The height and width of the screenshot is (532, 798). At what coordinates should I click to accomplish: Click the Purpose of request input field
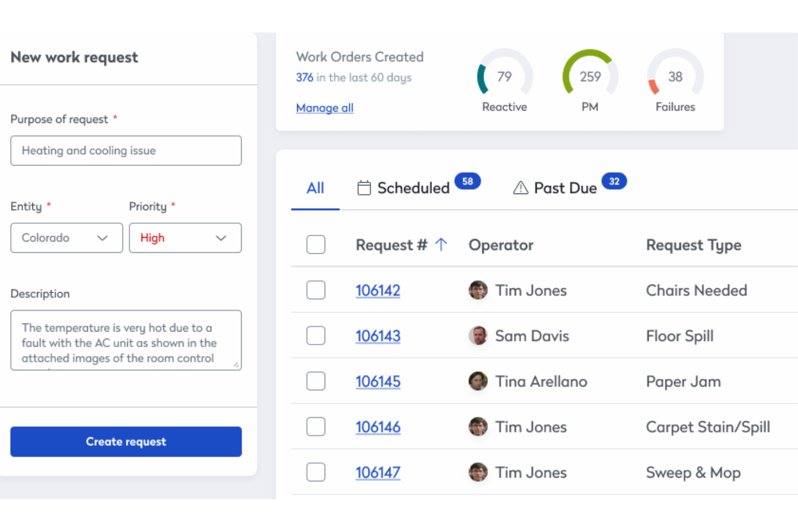coord(126,150)
